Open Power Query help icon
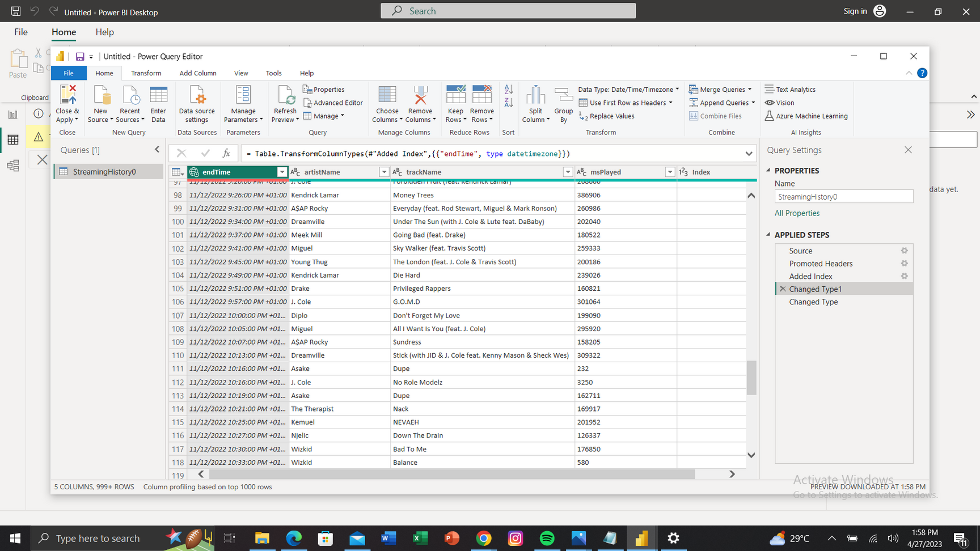 click(922, 73)
